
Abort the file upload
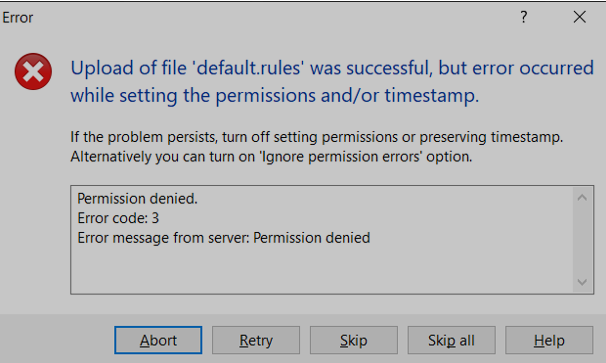(x=158, y=340)
